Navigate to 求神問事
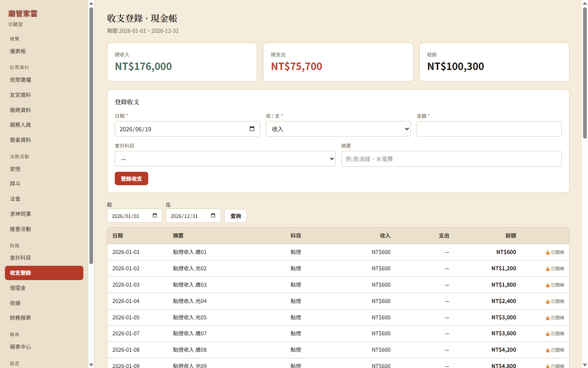Screen dimensions: 588x368 [x=44, y=214]
